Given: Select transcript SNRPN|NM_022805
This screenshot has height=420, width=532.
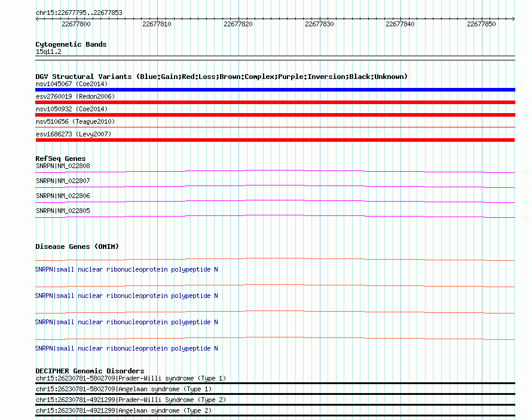Looking at the screenshot, I should pos(63,211).
